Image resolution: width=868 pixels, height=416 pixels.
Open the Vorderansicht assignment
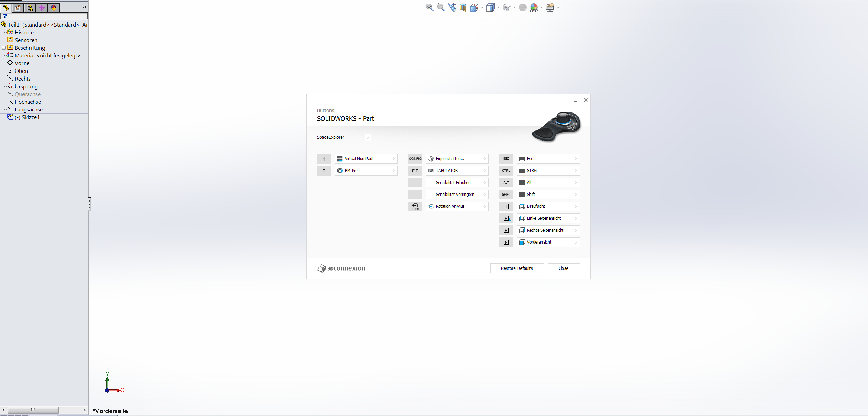(x=548, y=242)
